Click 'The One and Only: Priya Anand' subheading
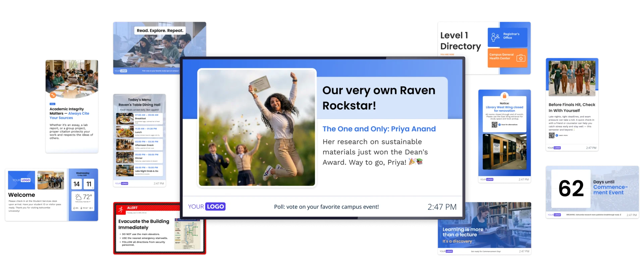644x276 pixels. [379, 129]
